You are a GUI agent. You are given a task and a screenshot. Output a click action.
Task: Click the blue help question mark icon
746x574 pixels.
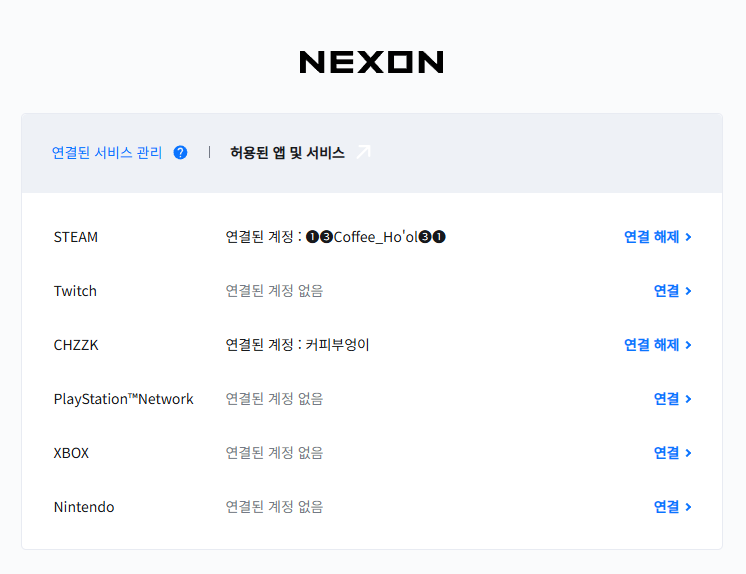click(180, 153)
